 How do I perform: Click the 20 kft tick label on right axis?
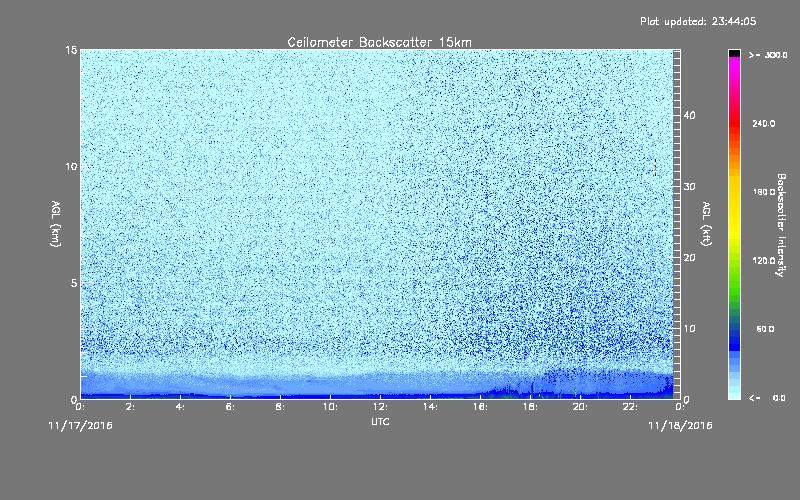click(689, 258)
